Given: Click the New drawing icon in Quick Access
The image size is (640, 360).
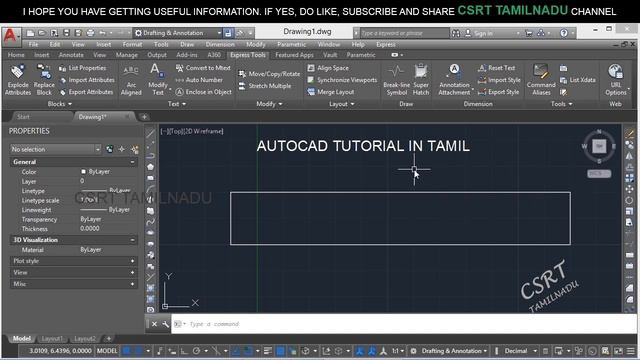Looking at the screenshot, I should [30, 33].
